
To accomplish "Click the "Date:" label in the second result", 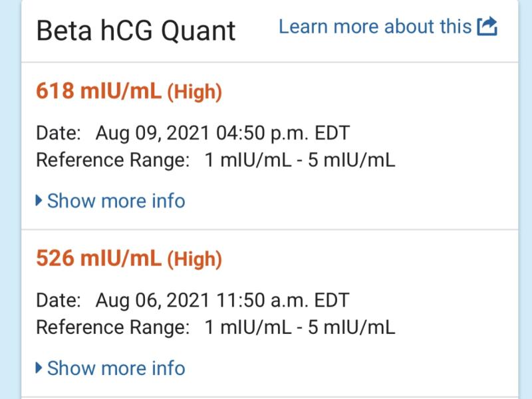I will pos(59,301).
